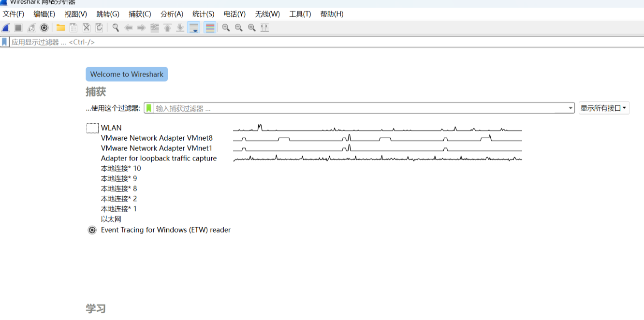Open the 捕获(C) menu
The width and height of the screenshot is (644, 320).
point(140,14)
